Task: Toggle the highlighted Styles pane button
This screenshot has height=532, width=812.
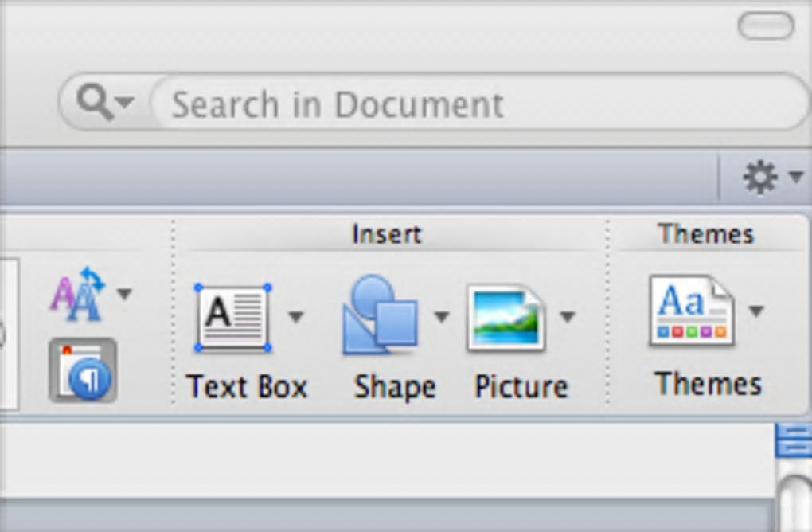Action: (83, 370)
